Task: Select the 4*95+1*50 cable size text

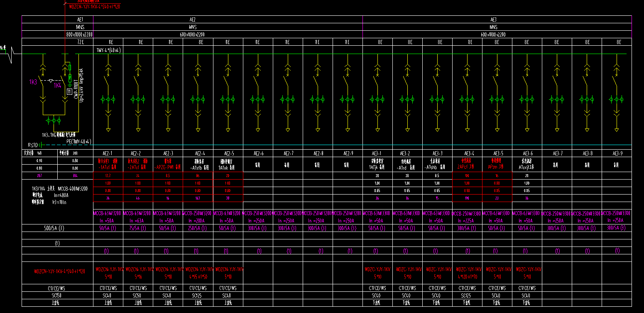Action: (198, 276)
